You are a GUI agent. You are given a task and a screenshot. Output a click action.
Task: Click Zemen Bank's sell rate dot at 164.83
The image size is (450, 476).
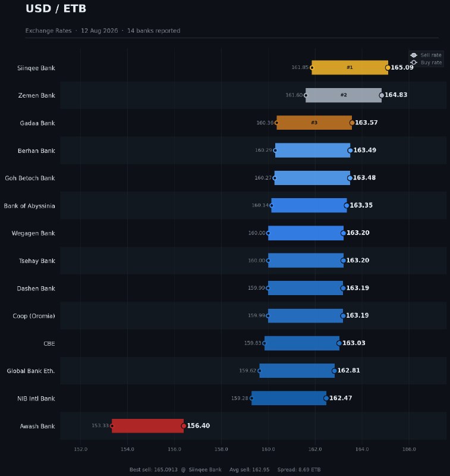coord(382,95)
